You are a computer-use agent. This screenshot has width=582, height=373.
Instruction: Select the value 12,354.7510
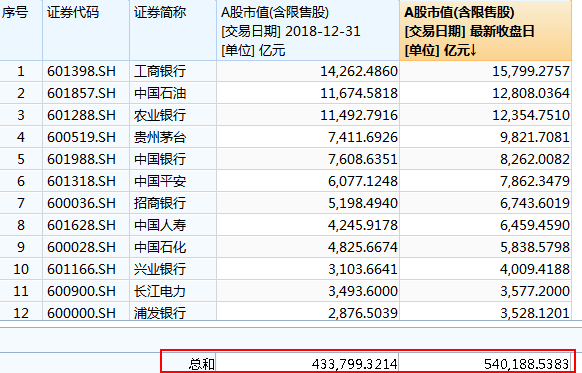[x=531, y=115]
